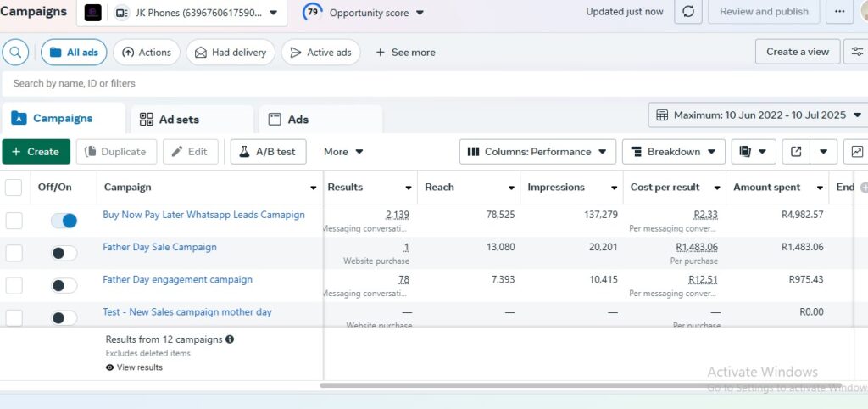This screenshot has height=409, width=868.
Task: Open Test - New Sales campaign link
Action: (x=187, y=312)
